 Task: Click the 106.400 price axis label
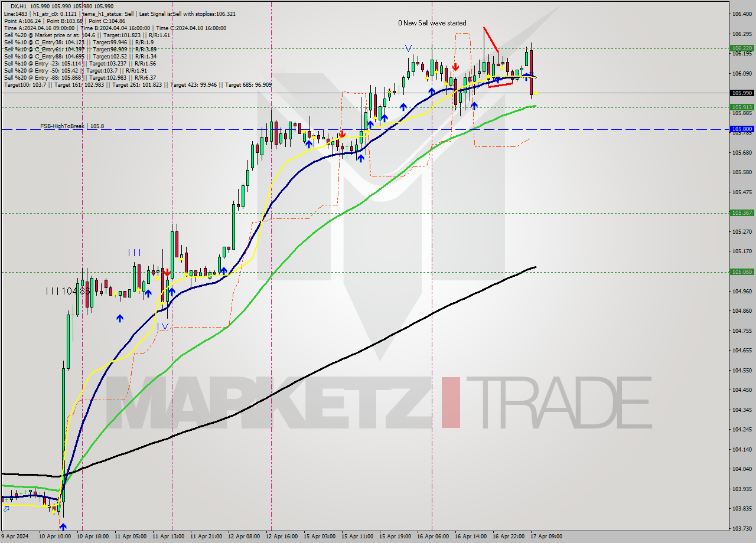[x=742, y=14]
